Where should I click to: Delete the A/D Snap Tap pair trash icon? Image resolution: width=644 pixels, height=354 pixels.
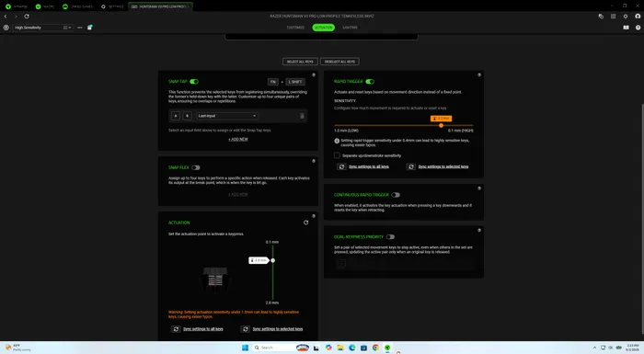[x=302, y=116]
